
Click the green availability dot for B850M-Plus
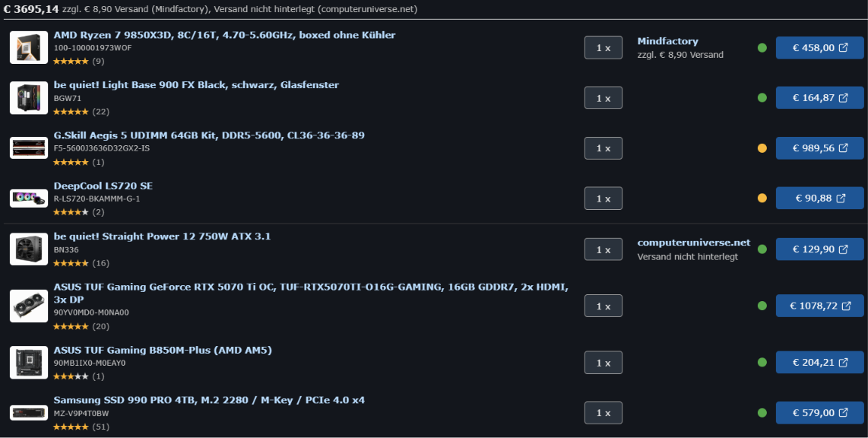(x=762, y=362)
